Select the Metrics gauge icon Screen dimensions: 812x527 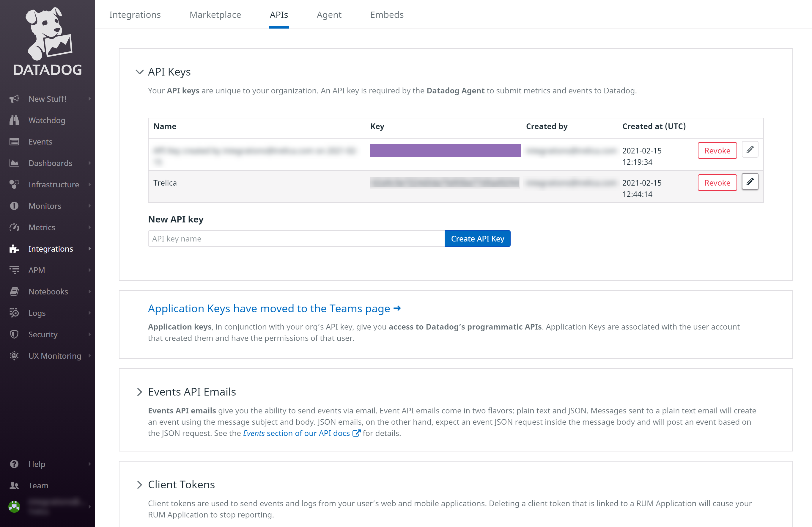tap(14, 227)
